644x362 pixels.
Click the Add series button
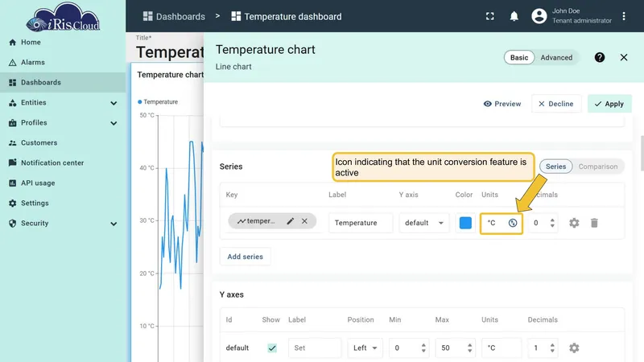[x=246, y=257]
